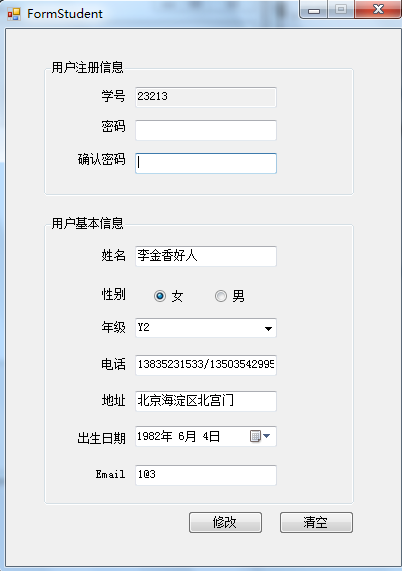Click the 地址 address field
The image size is (402, 571).
click(206, 401)
